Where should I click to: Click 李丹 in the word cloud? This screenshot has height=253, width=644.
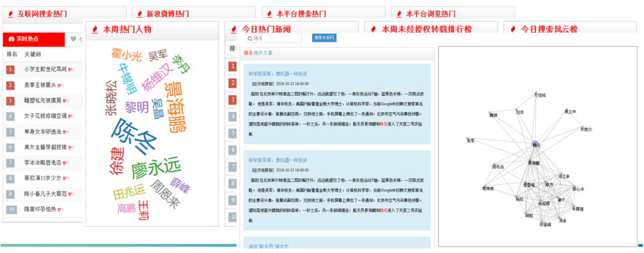pyautogui.click(x=181, y=64)
